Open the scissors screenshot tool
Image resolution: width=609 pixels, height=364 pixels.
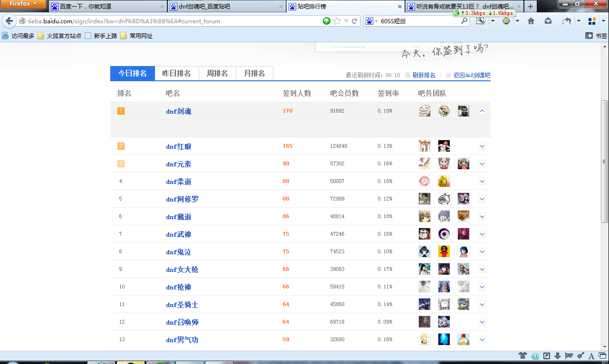coord(480,21)
